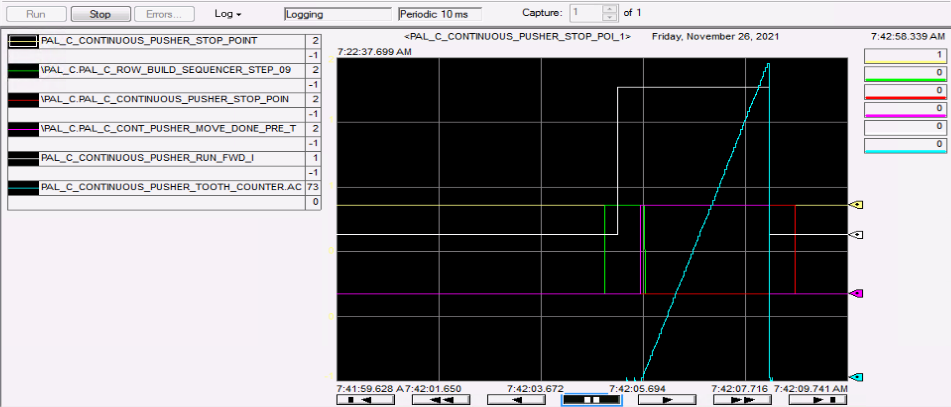The width and height of the screenshot is (951, 407).
Task: Click the Periodic 10 ms field
Action: [440, 14]
